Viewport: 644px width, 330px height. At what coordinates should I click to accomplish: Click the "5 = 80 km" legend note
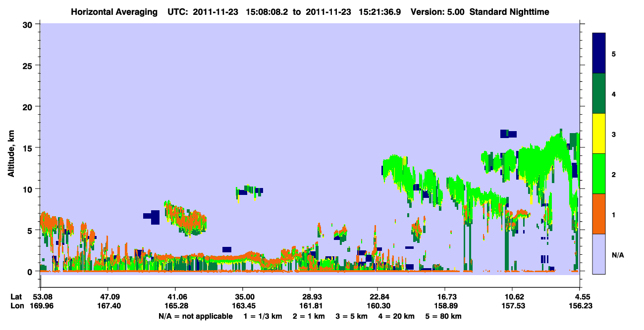coord(444,316)
